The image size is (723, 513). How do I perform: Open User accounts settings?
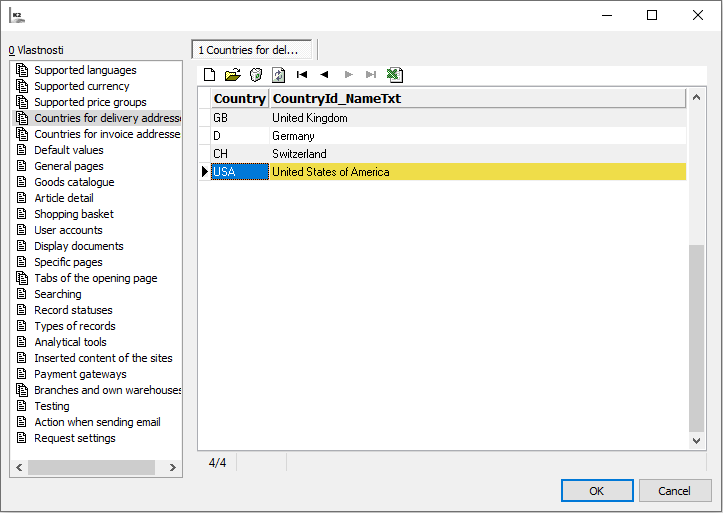[x=68, y=230]
